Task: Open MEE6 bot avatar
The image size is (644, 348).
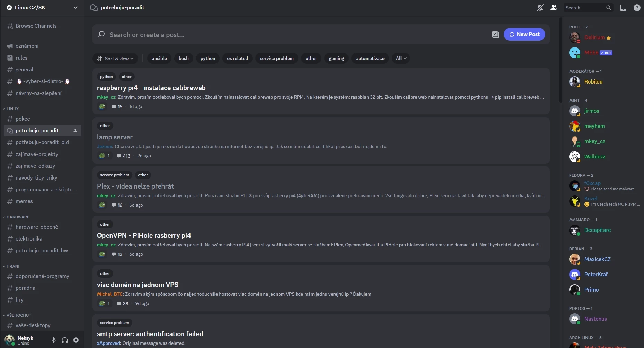Action: pyautogui.click(x=575, y=53)
